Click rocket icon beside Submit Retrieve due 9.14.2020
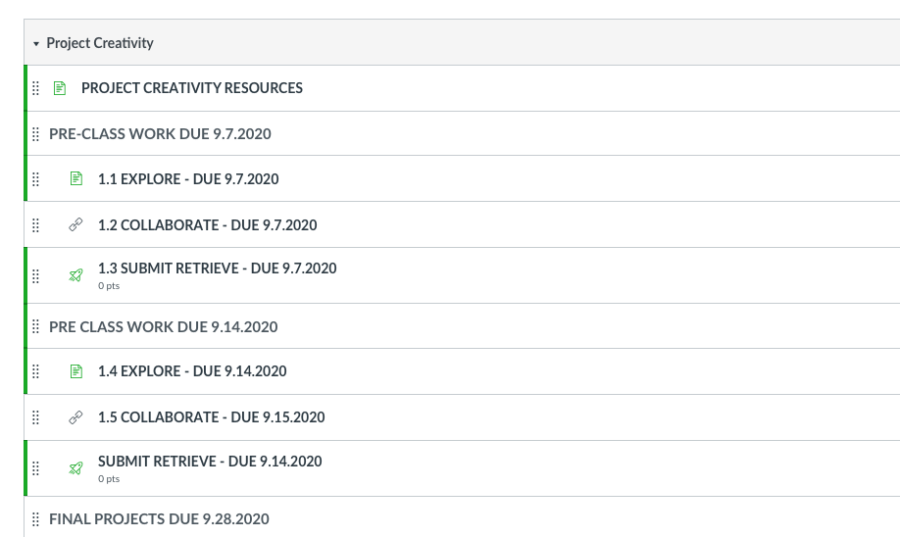900x537 pixels. point(76,466)
